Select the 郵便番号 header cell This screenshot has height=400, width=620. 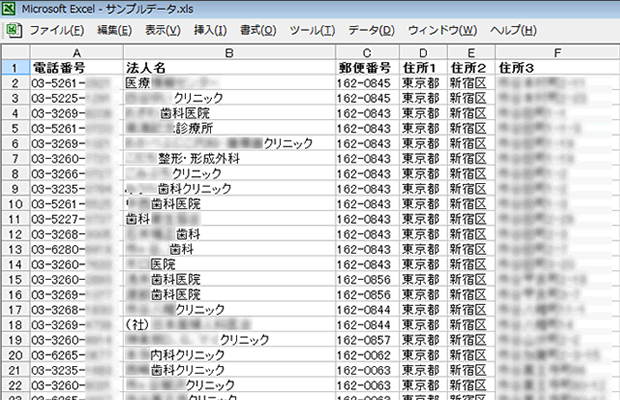[x=367, y=68]
